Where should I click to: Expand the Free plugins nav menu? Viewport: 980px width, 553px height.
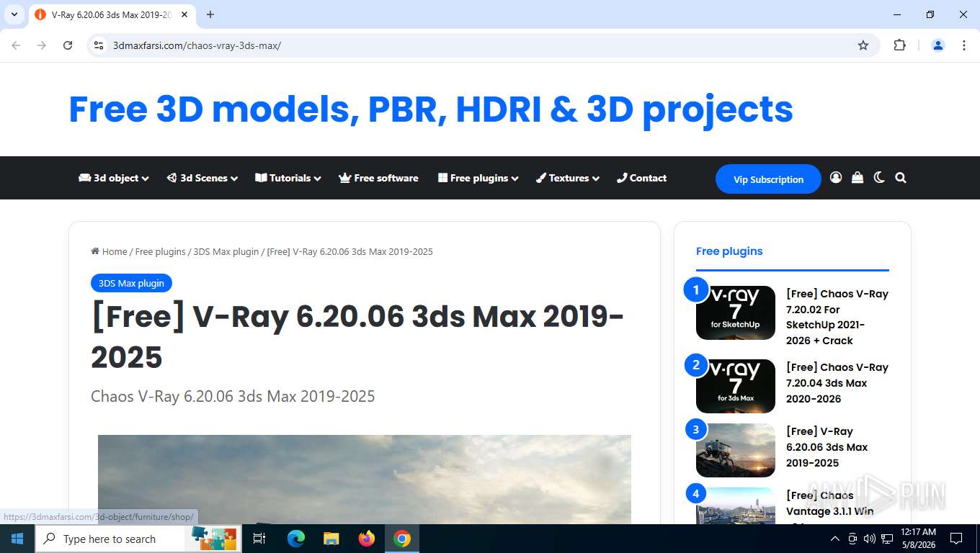tap(478, 178)
